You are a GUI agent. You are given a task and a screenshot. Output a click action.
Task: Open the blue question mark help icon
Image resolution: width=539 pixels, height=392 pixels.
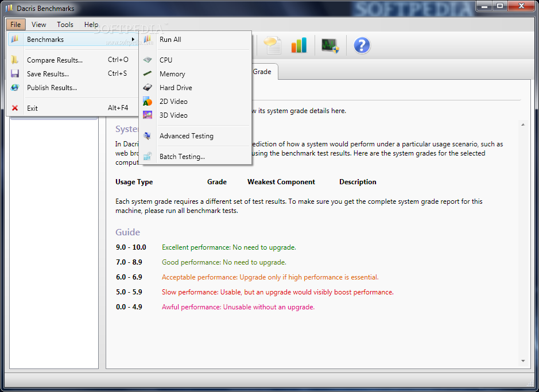[362, 45]
